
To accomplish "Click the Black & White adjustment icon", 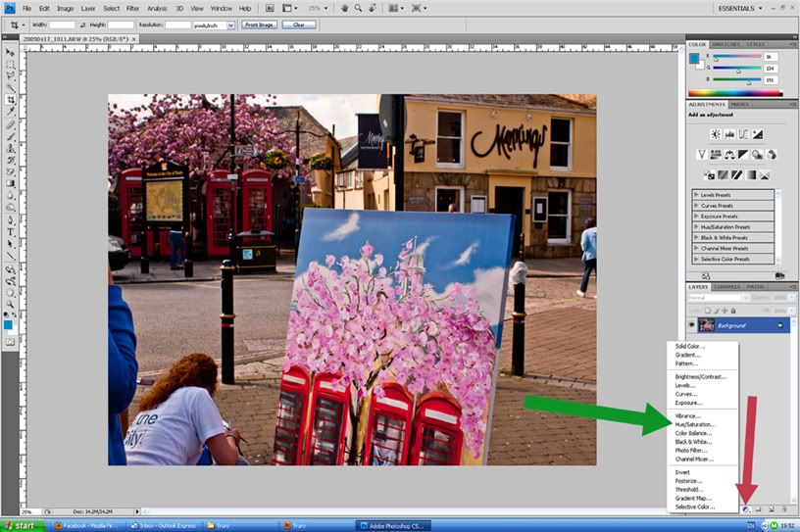I will [x=743, y=155].
